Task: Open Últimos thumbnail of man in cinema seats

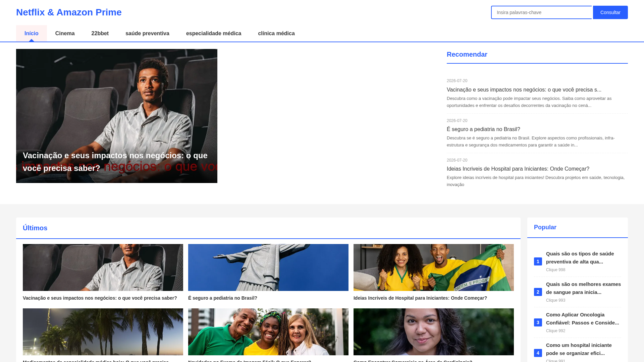Action: (103, 267)
